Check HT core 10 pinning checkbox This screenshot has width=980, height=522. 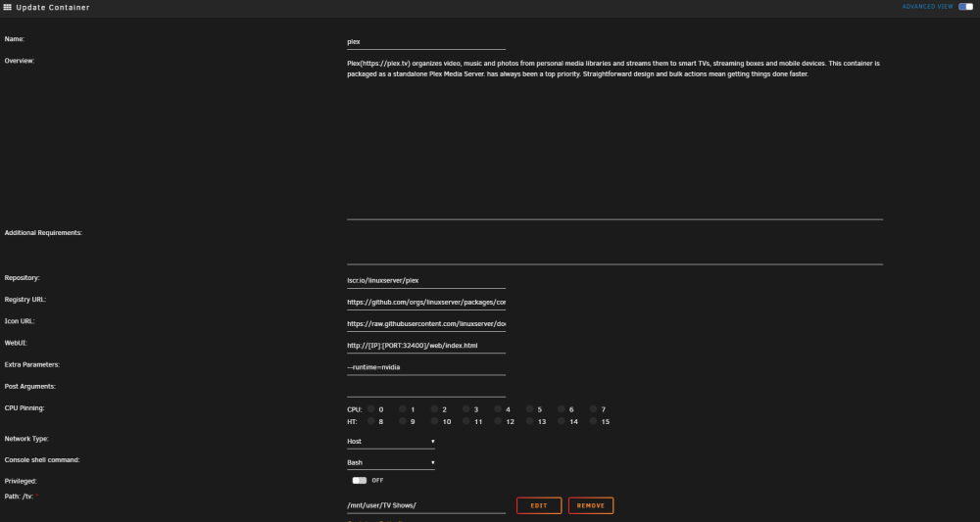pos(434,421)
